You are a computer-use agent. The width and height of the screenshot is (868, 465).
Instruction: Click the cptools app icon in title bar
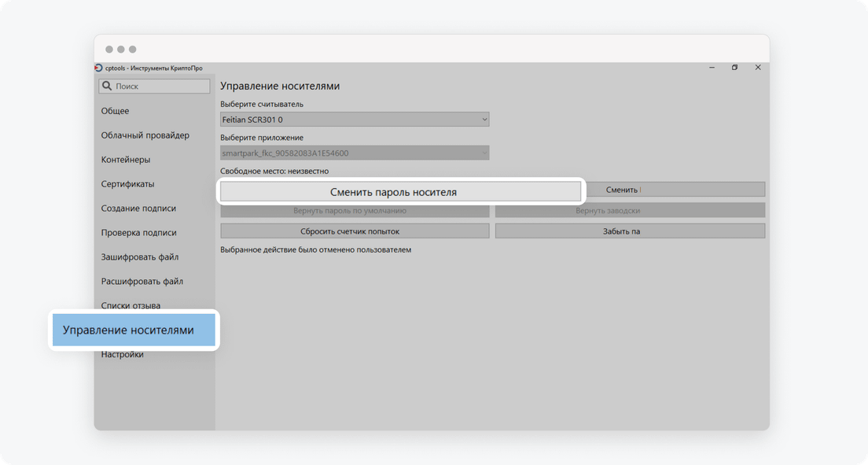[99, 68]
